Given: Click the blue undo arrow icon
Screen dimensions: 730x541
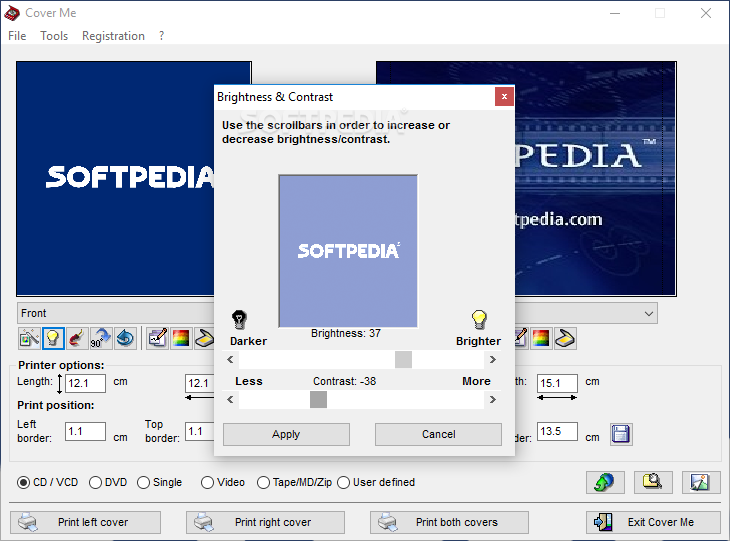Looking at the screenshot, I should click(125, 338).
